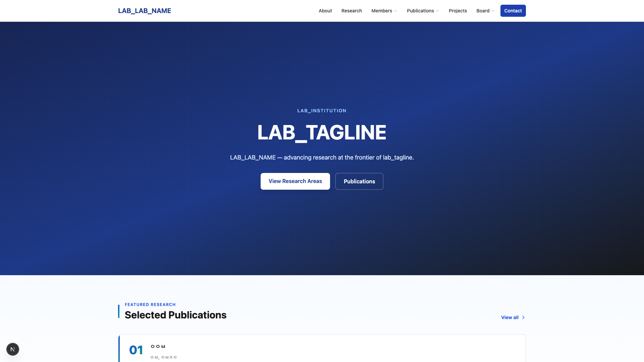Screen dimensions: 644x362
Task: Click the 01 publication number
Action: pyautogui.click(x=136, y=350)
